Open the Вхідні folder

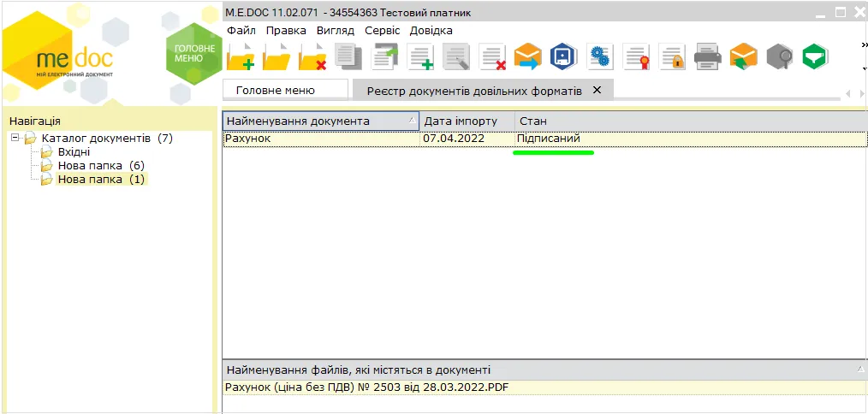click(74, 151)
